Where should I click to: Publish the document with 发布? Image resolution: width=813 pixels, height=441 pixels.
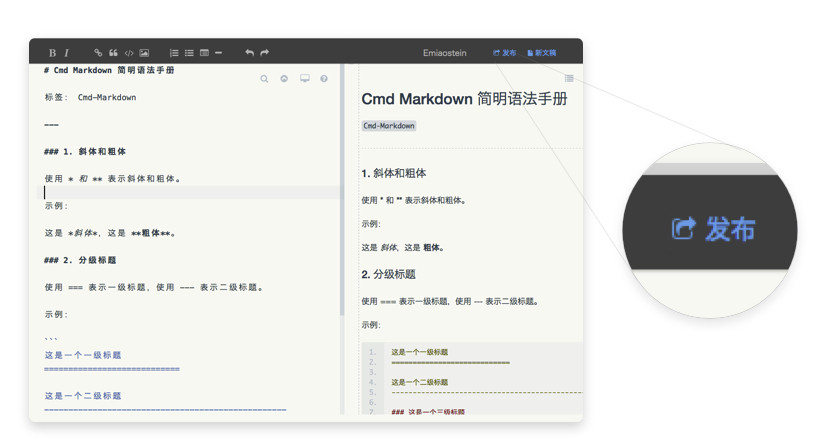504,53
